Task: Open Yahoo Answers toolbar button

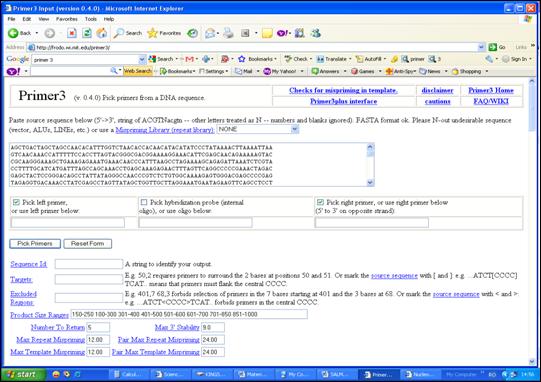Action: point(326,71)
